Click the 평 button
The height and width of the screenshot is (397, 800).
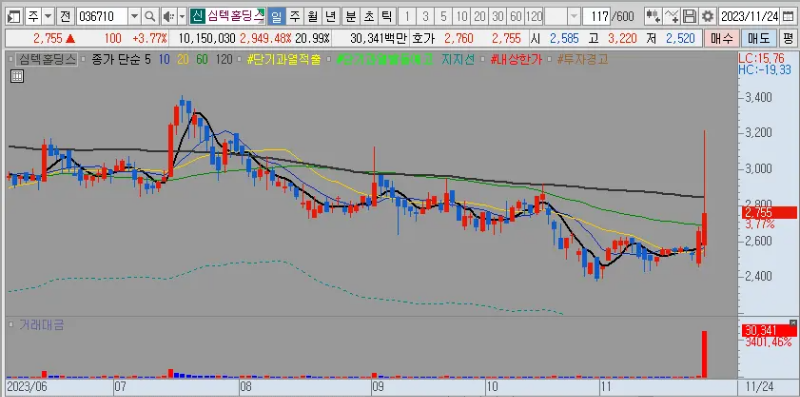pos(788,38)
